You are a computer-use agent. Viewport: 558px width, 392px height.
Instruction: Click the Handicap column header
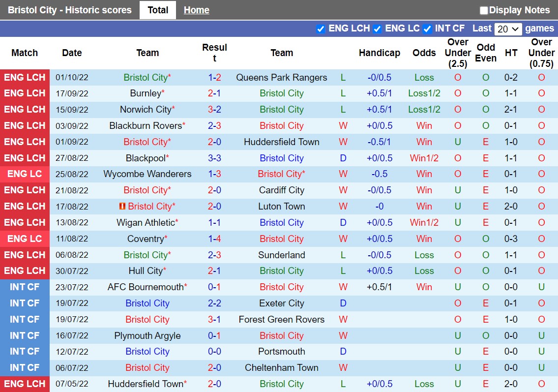click(379, 53)
